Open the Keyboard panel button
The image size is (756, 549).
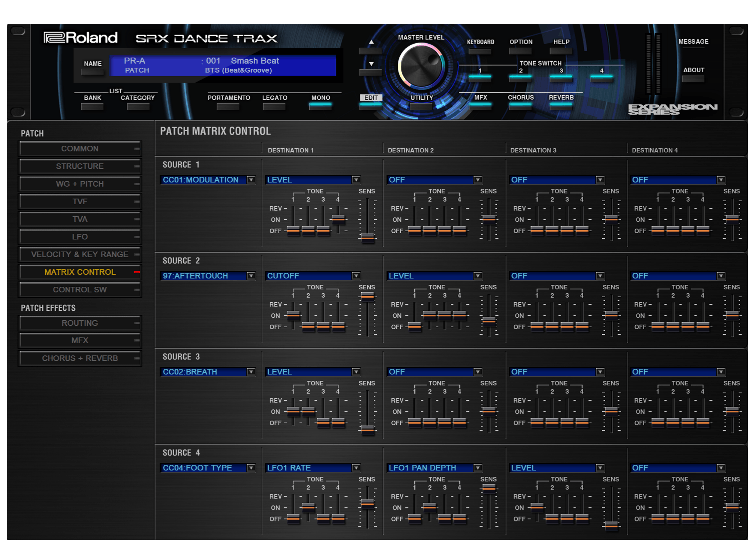pos(480,51)
